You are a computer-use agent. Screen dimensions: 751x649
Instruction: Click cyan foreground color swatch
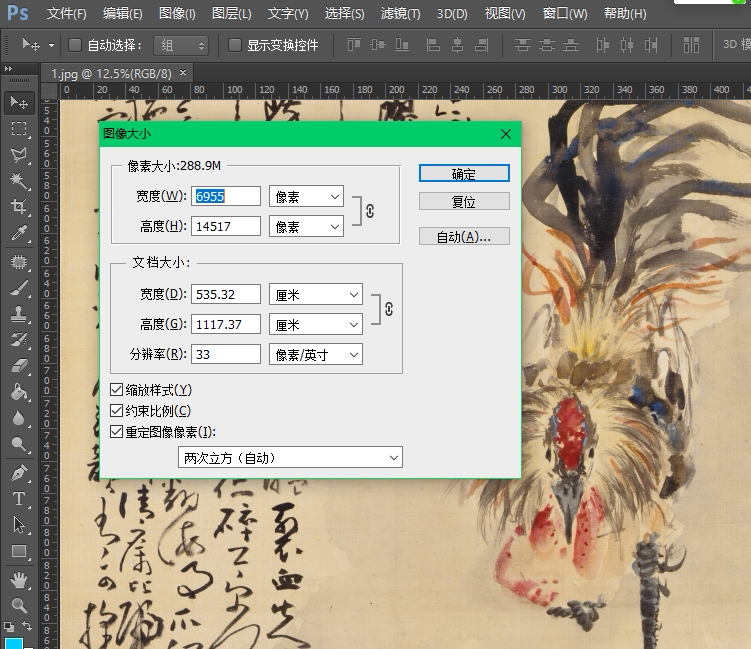14,643
